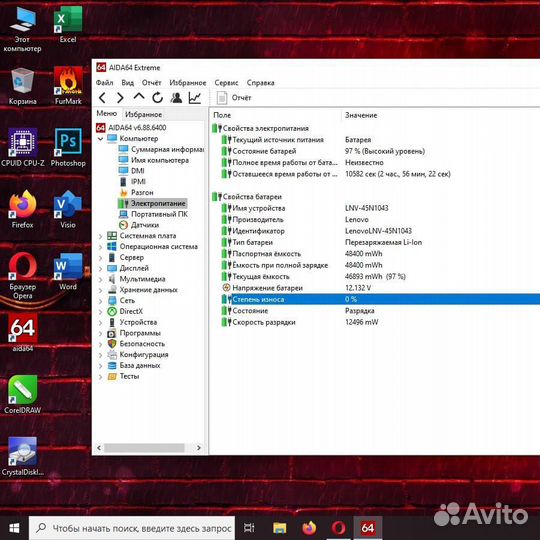The height and width of the screenshot is (540, 540).
Task: Expand the Хранение данных node
Action: coord(100,290)
